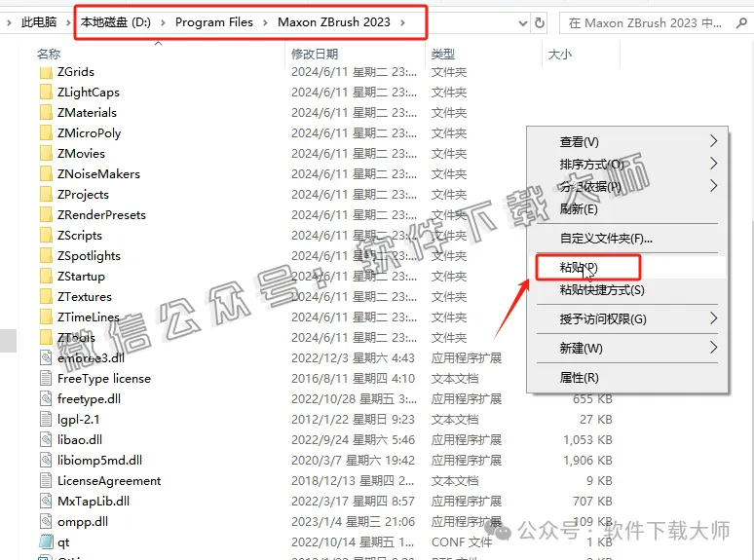Image resolution: width=754 pixels, height=560 pixels.
Task: Sort files by the 类型 column header
Action: pyautogui.click(x=443, y=55)
